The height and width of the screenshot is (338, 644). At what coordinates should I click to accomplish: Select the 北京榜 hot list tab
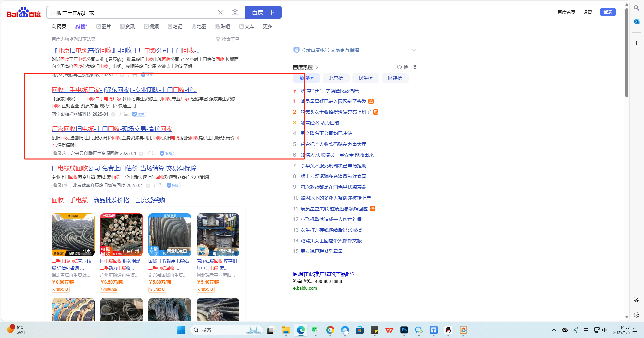[336, 78]
